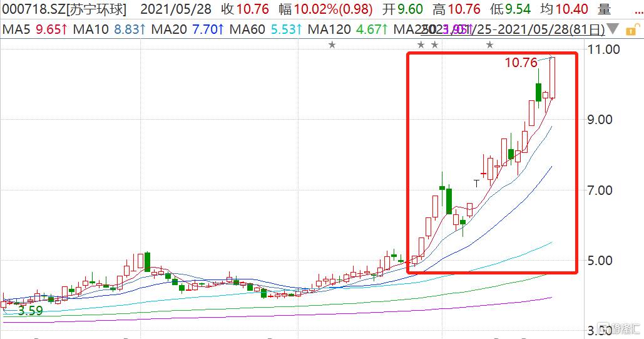Click the 9.00 price axis label
644x339 pixels.
600,120
